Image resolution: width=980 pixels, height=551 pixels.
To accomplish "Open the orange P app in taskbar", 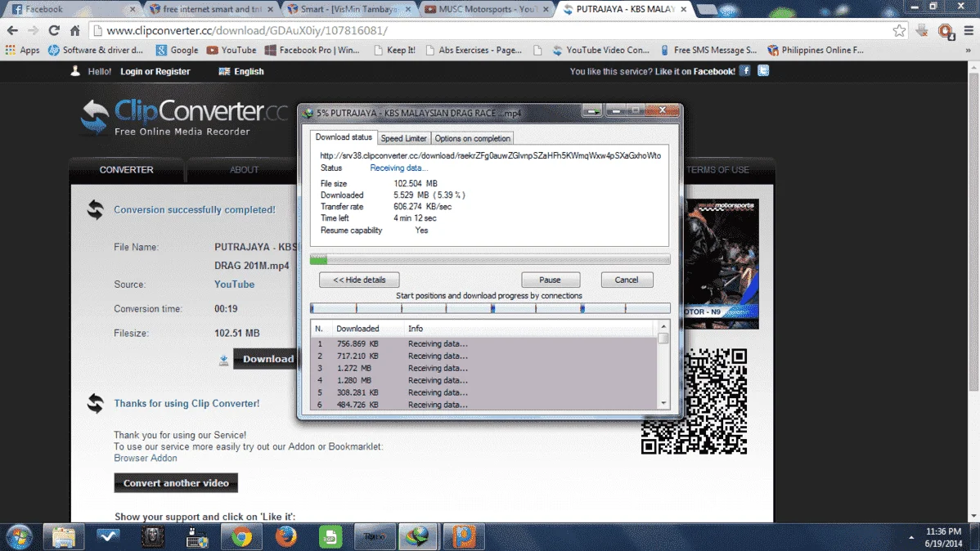I will click(463, 536).
